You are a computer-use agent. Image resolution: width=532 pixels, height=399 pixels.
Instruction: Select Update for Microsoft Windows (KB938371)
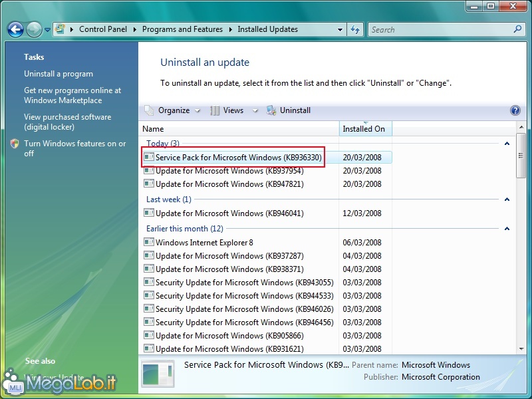(x=229, y=269)
